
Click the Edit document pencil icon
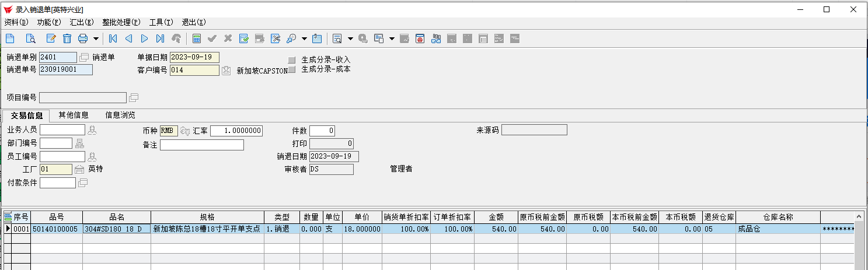click(51, 38)
